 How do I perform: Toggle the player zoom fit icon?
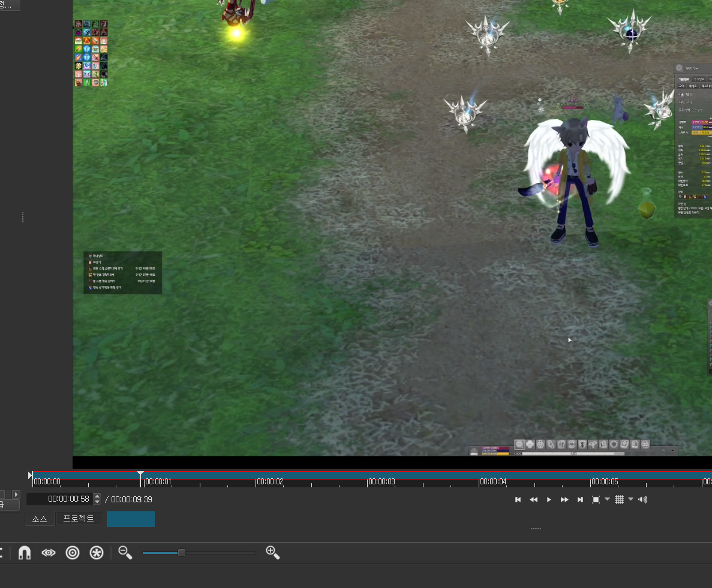[x=596, y=499]
